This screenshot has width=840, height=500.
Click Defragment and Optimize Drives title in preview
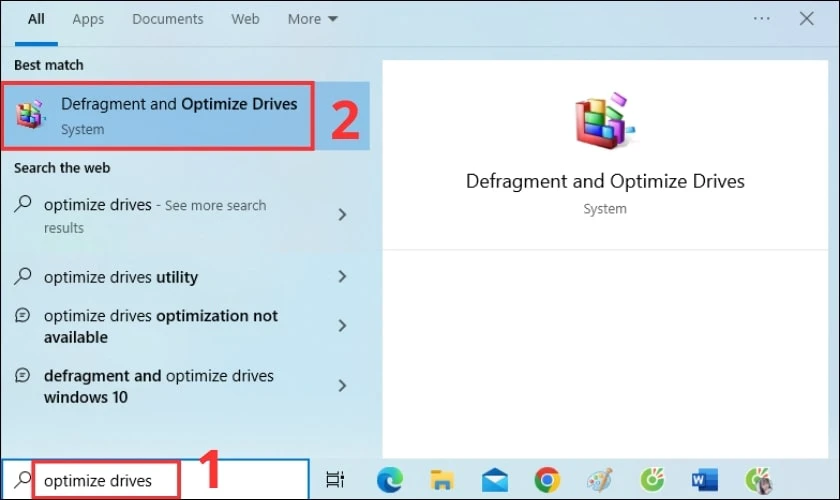click(605, 181)
